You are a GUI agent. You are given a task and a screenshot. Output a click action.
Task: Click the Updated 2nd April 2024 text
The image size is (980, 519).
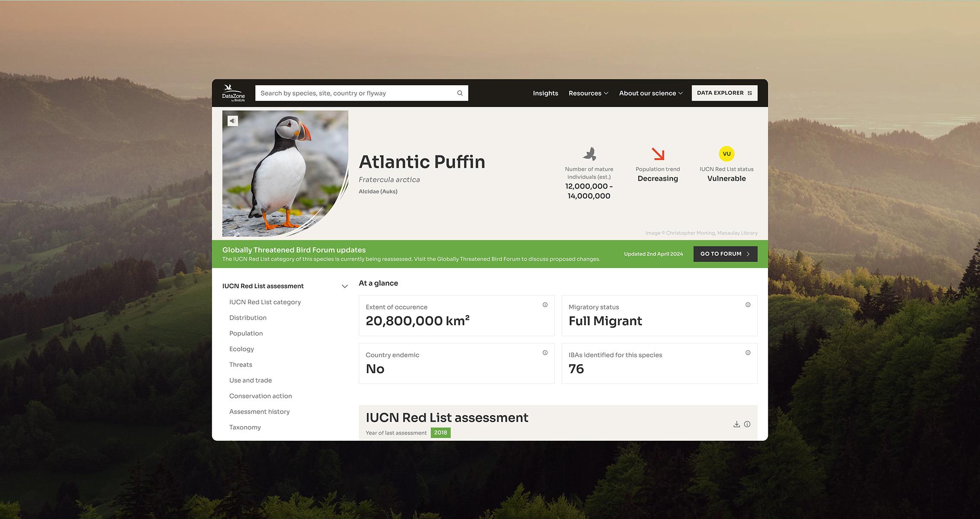pos(653,254)
